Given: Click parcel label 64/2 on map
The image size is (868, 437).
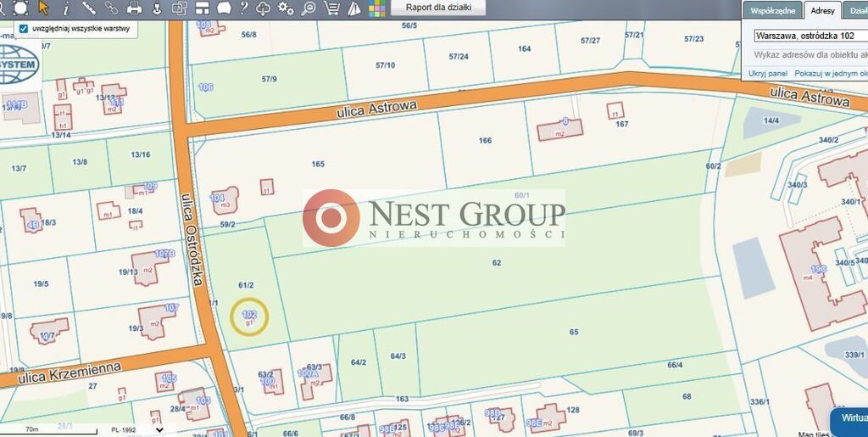Looking at the screenshot, I should pos(359,362).
